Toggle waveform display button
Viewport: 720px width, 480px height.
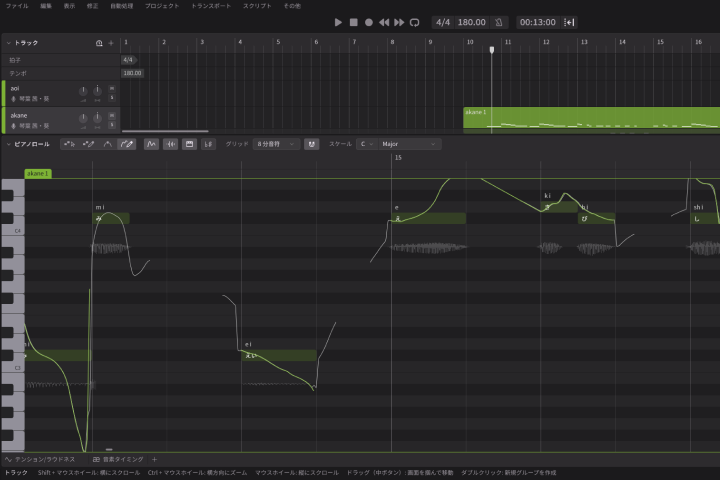click(x=170, y=144)
